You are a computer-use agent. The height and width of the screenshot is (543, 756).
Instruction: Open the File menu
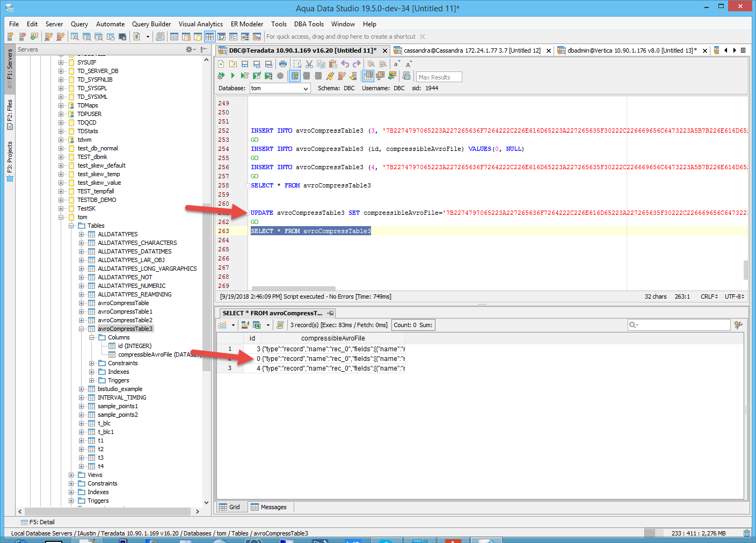point(14,24)
